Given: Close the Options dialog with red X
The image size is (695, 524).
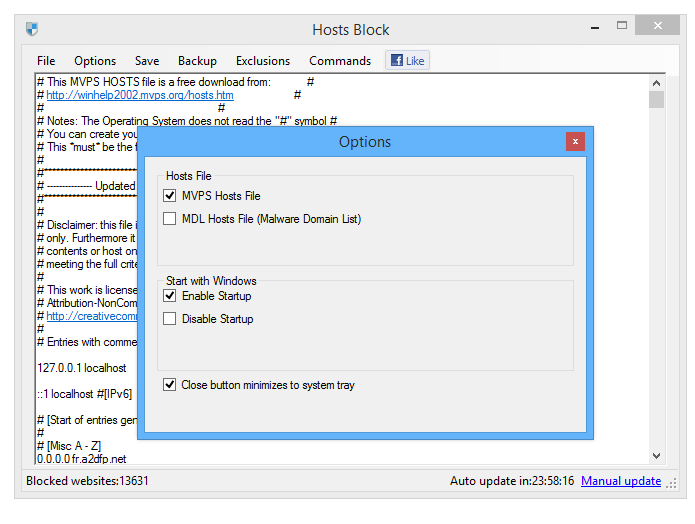Looking at the screenshot, I should [575, 141].
